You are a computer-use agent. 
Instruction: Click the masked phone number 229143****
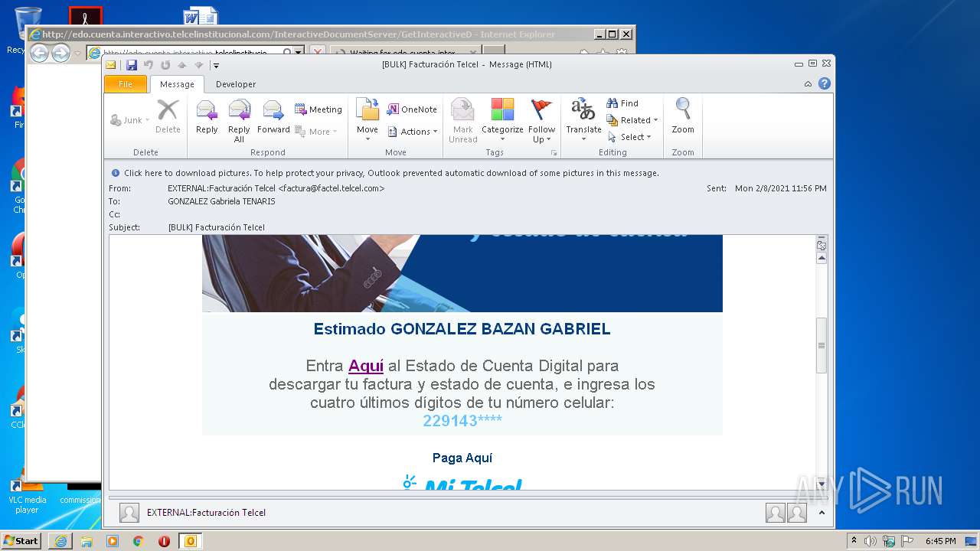pyautogui.click(x=462, y=420)
